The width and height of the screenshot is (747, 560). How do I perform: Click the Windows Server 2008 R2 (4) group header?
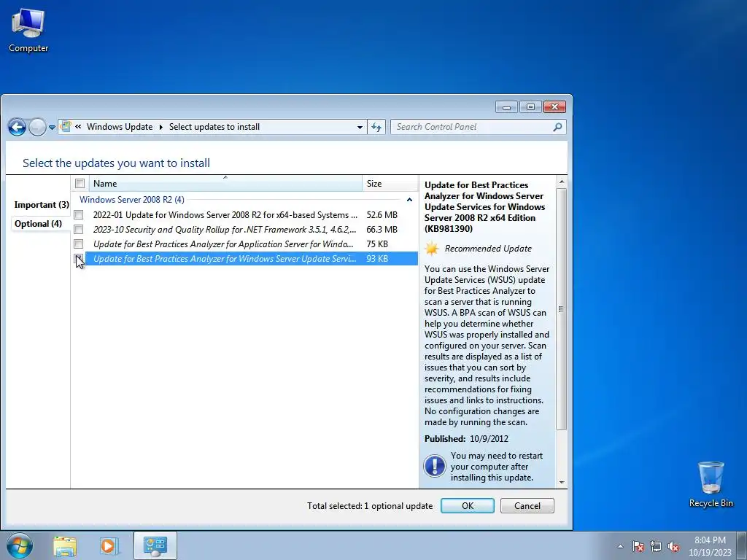click(132, 200)
